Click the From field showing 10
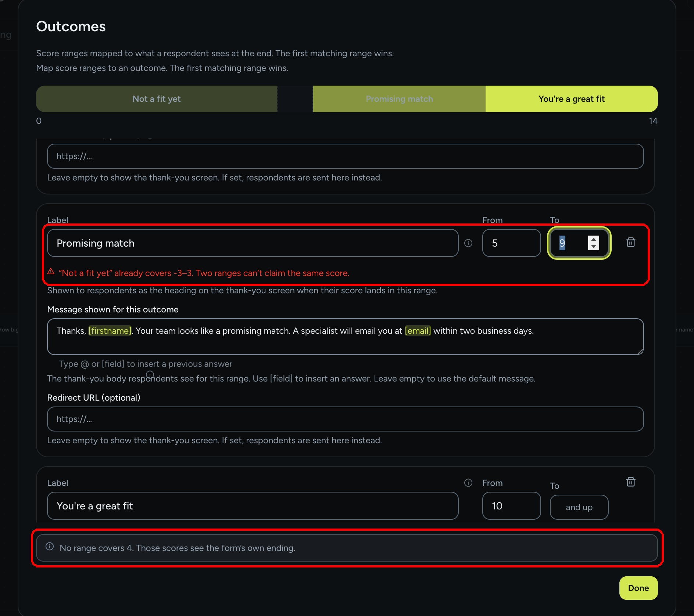 click(511, 506)
